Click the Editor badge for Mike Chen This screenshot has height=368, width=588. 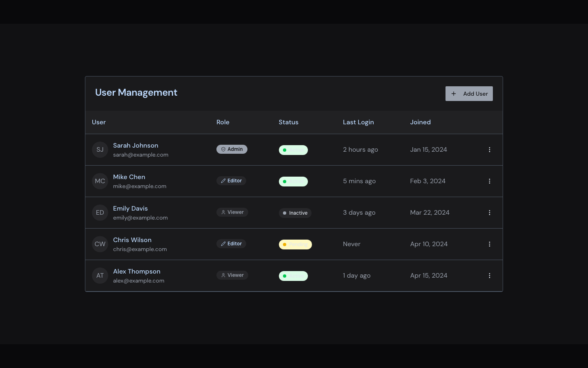tap(231, 181)
